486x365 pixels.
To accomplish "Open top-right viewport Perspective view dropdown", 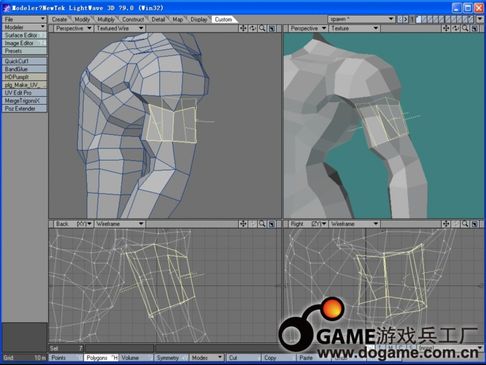I will [308, 28].
